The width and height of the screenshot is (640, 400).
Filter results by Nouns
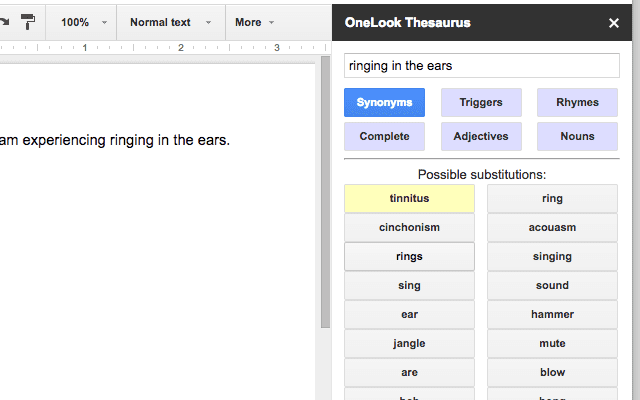click(577, 136)
